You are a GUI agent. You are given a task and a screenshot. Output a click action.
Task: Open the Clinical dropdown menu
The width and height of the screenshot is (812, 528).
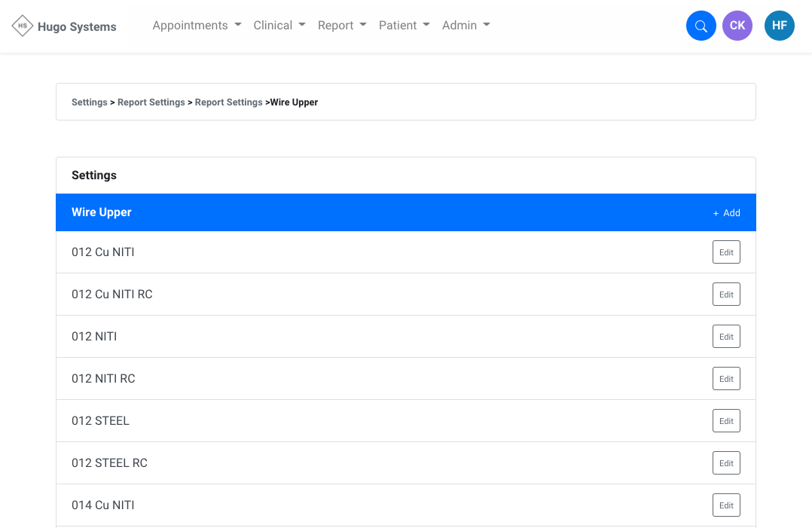click(x=279, y=26)
